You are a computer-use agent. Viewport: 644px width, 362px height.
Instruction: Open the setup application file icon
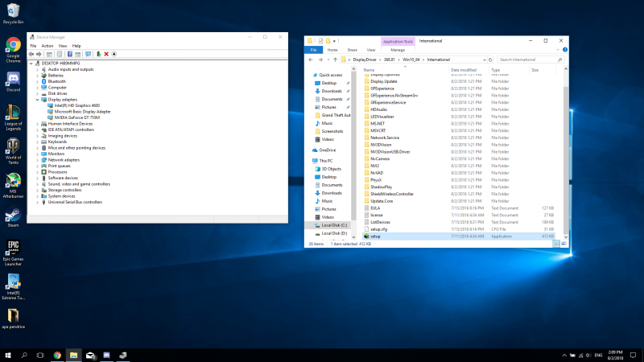point(365,237)
